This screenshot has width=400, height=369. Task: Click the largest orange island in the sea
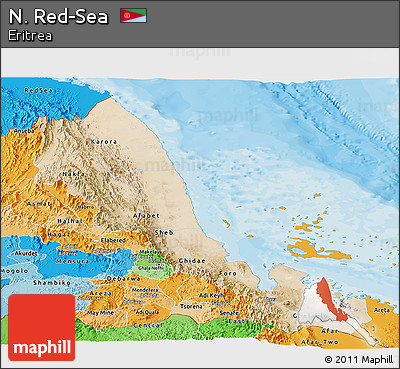(x=317, y=250)
